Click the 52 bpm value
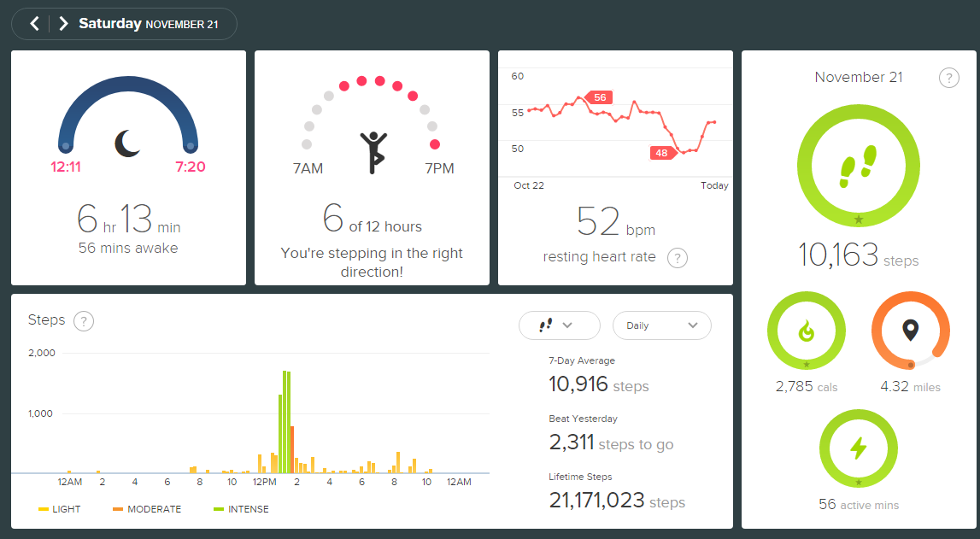Viewport: 980px width, 539px height. (x=616, y=222)
